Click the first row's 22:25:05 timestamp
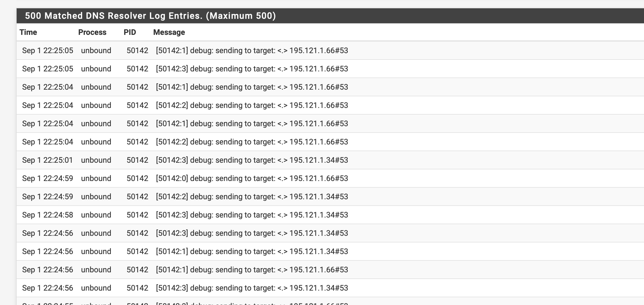 [48, 50]
